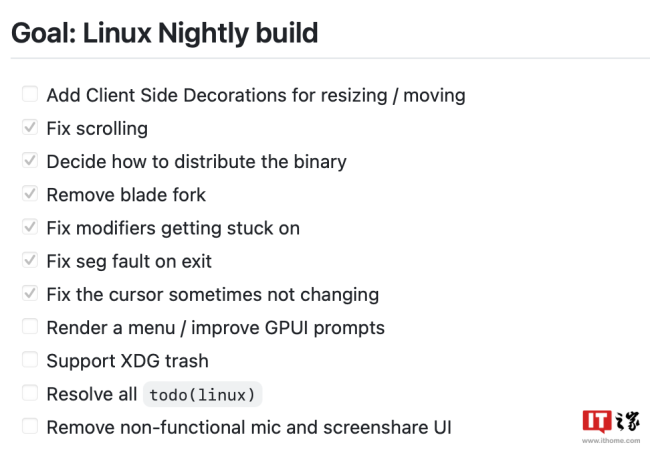Select the Support XDG trash task text

(x=127, y=360)
